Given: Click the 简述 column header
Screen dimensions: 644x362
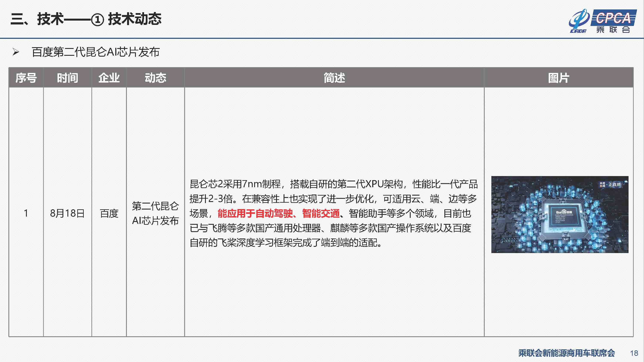Looking at the screenshot, I should click(334, 78).
